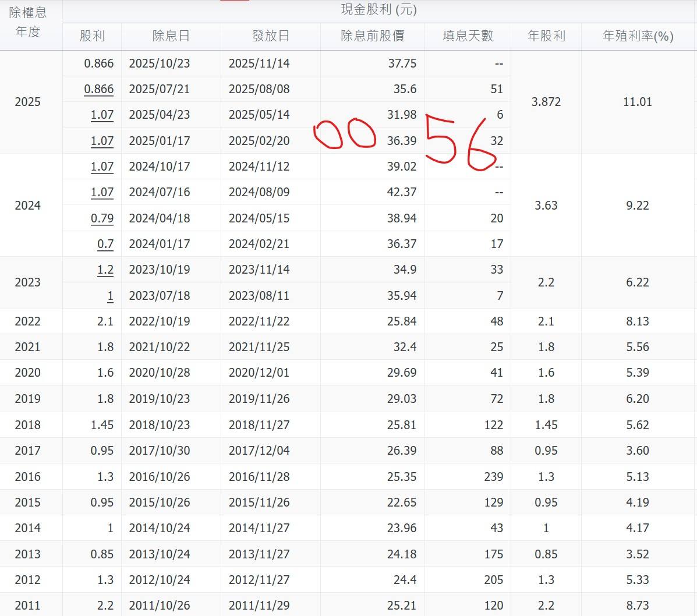Open the 0.866 dividend link for 2025/07/21
697x616 pixels.
98,89
